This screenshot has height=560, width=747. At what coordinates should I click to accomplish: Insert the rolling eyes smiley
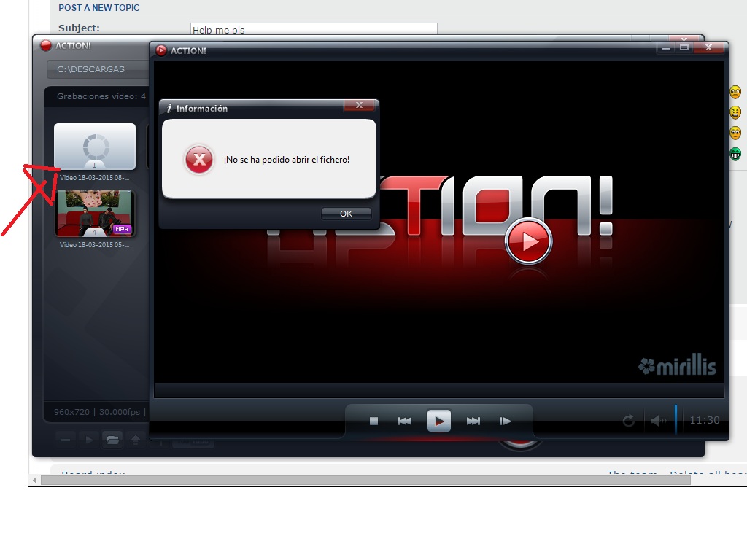point(735,133)
